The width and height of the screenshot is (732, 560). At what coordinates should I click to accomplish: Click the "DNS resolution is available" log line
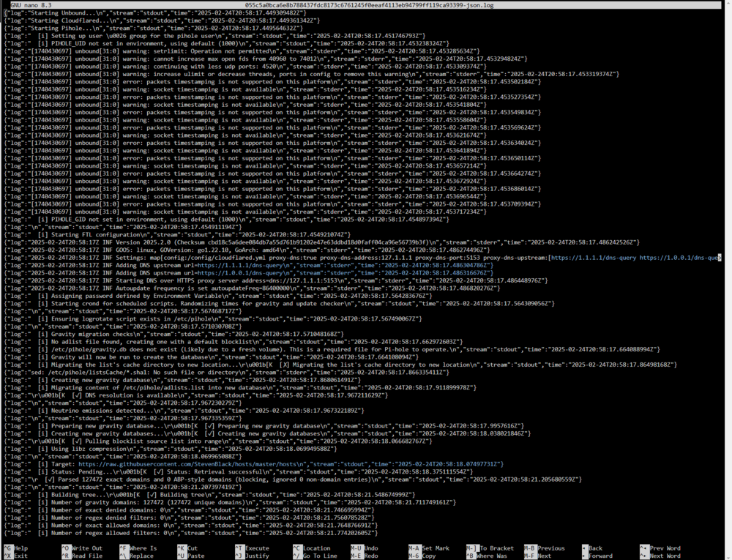tap(196, 395)
